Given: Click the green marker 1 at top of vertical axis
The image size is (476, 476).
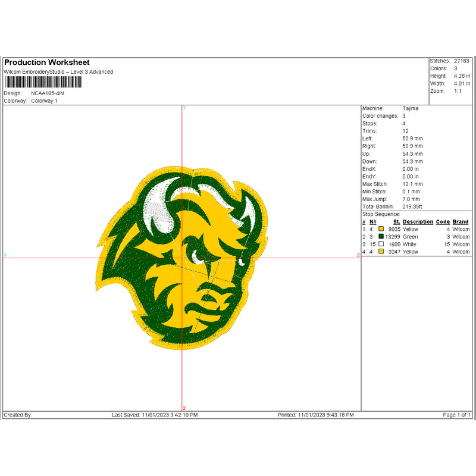Looking at the screenshot, I should 184,108.
